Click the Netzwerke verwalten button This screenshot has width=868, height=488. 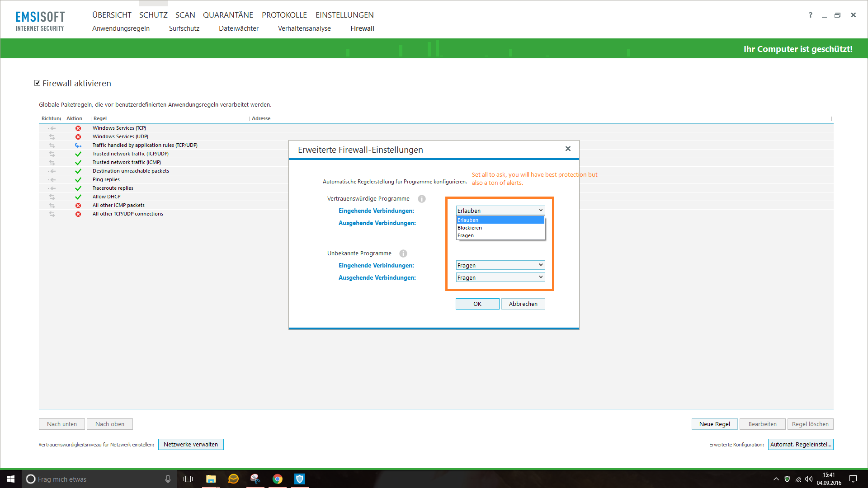coord(191,445)
